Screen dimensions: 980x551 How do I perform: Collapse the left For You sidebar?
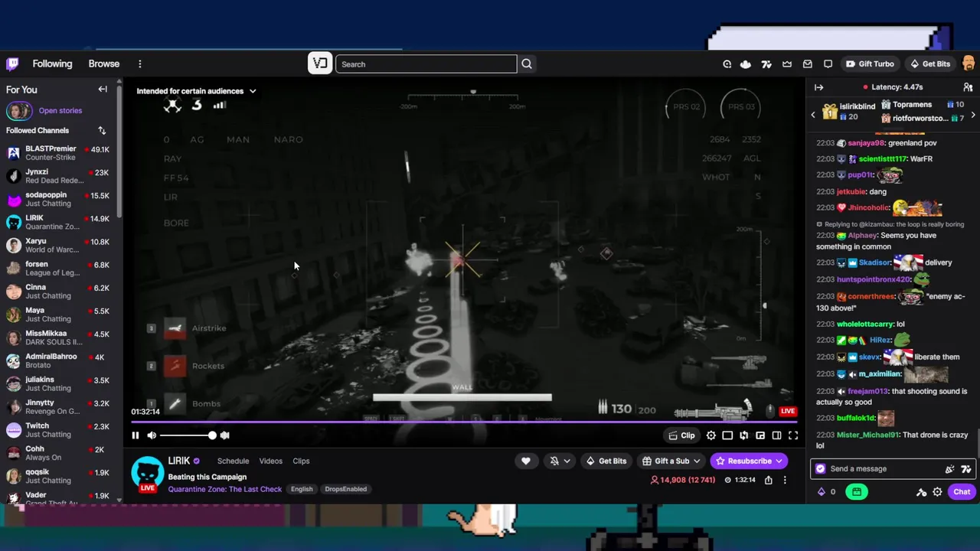point(103,90)
